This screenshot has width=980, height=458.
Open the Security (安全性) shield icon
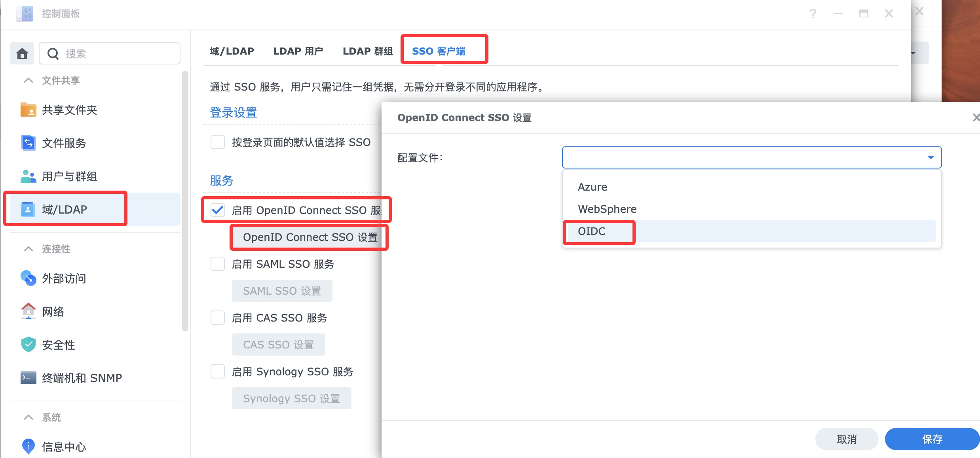coord(28,344)
